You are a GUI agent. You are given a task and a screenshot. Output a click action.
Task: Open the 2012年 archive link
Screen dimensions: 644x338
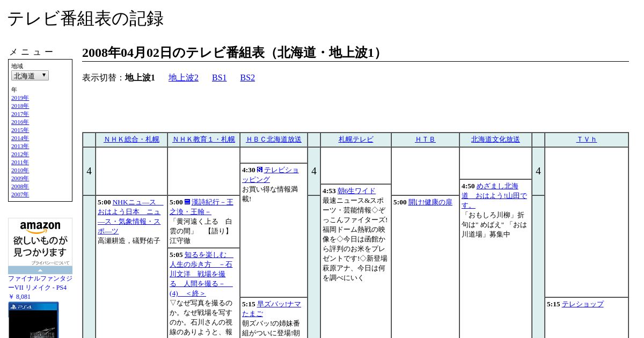(20, 154)
